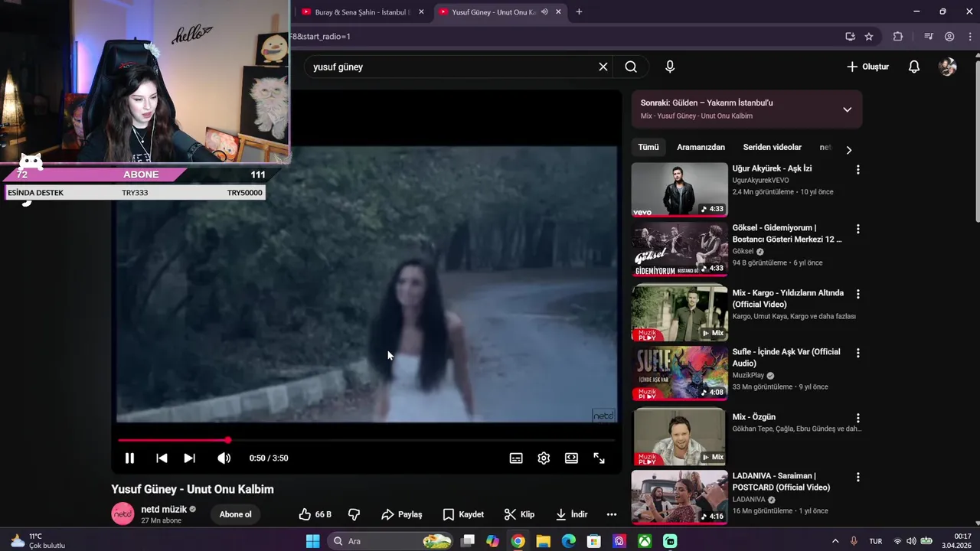Screen dimensions: 980x551
Task: Click the yusuf güney search field
Action: point(452,67)
